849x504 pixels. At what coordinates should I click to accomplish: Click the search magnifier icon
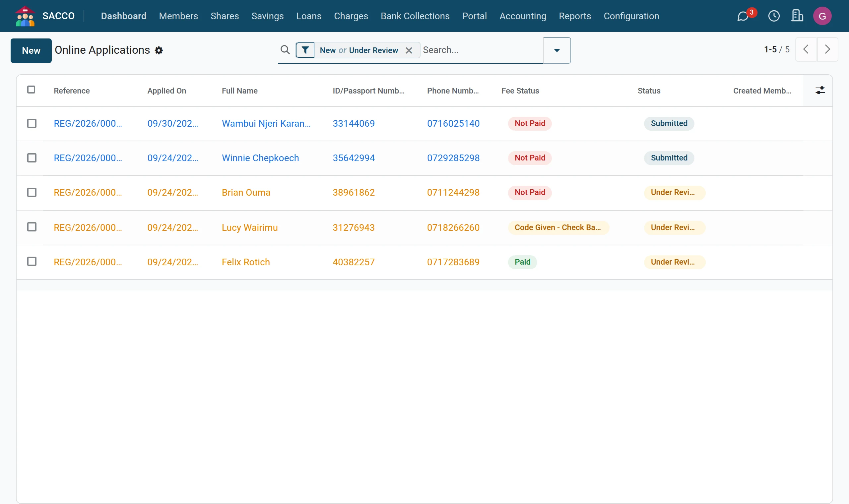[x=285, y=50]
